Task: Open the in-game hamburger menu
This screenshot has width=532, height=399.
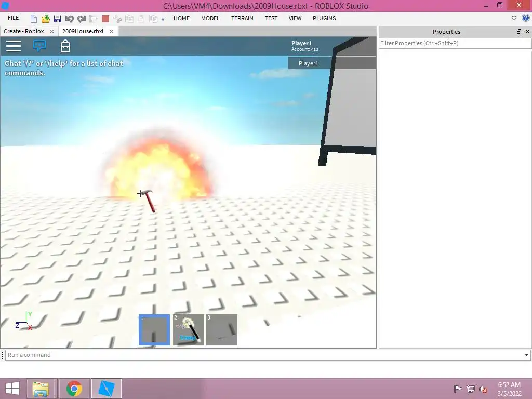Action: coord(14,46)
